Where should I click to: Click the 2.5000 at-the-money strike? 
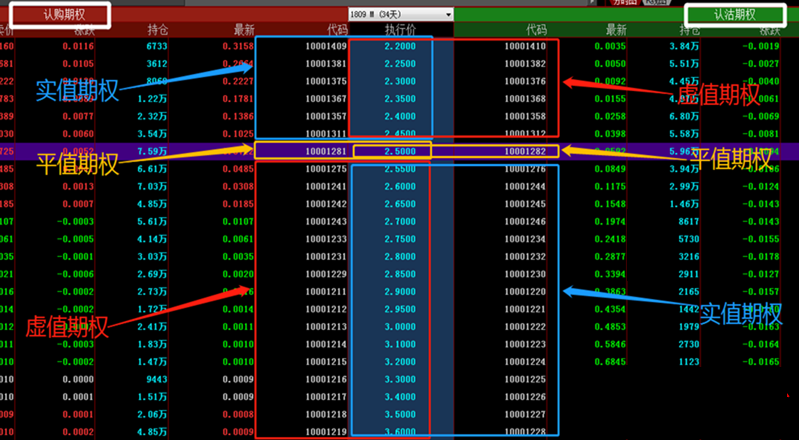pyautogui.click(x=401, y=152)
